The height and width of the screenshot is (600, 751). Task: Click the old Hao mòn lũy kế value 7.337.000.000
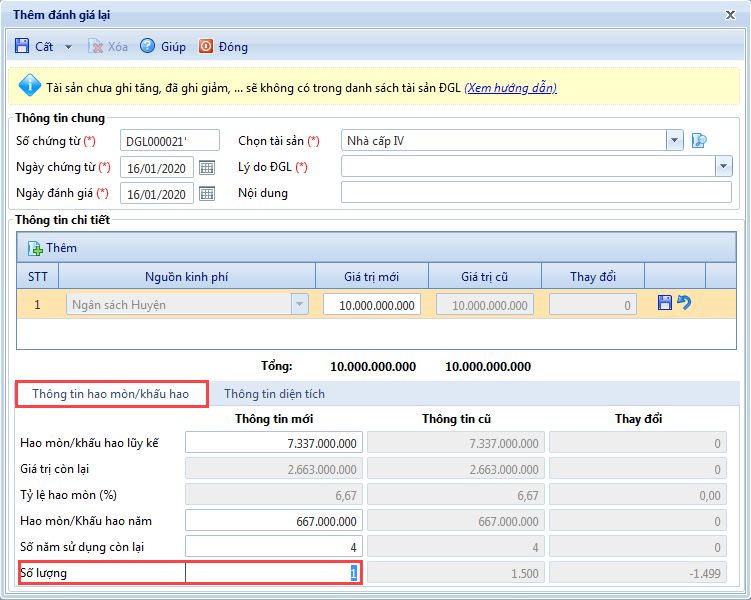(x=456, y=442)
